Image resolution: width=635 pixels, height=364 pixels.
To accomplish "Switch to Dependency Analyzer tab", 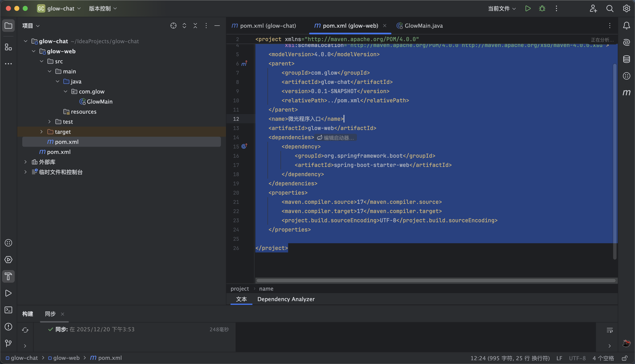I will point(286,299).
